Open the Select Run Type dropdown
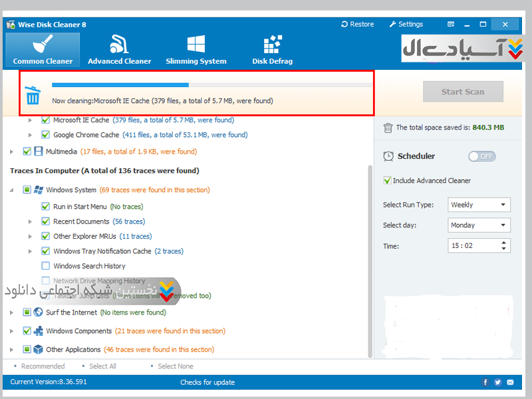This screenshot has height=399, width=532. (479, 205)
